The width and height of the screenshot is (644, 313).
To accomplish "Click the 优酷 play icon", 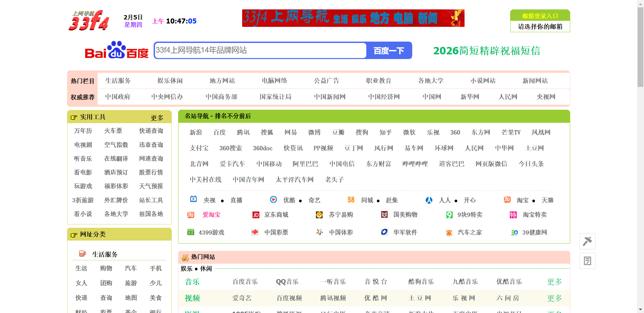I will [x=273, y=200].
